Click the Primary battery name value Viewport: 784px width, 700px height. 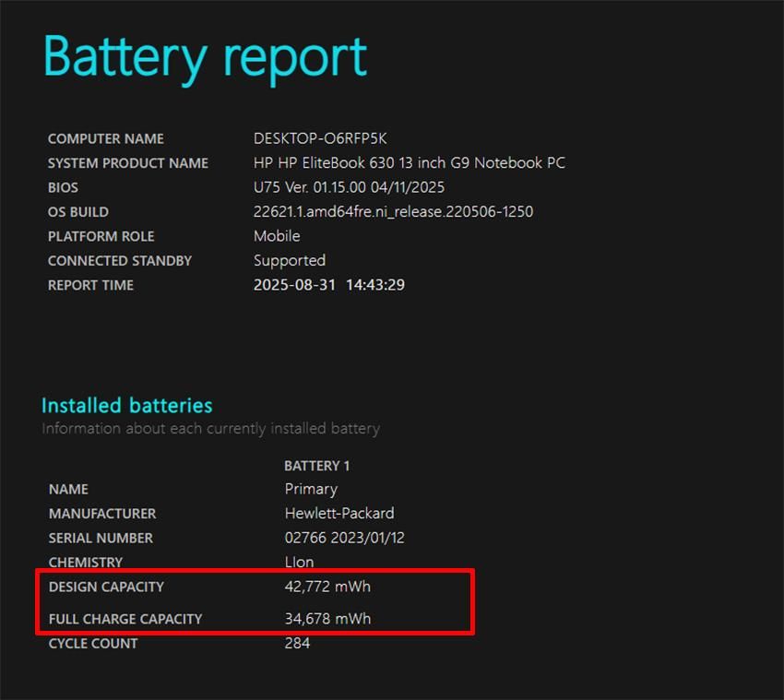pos(311,489)
